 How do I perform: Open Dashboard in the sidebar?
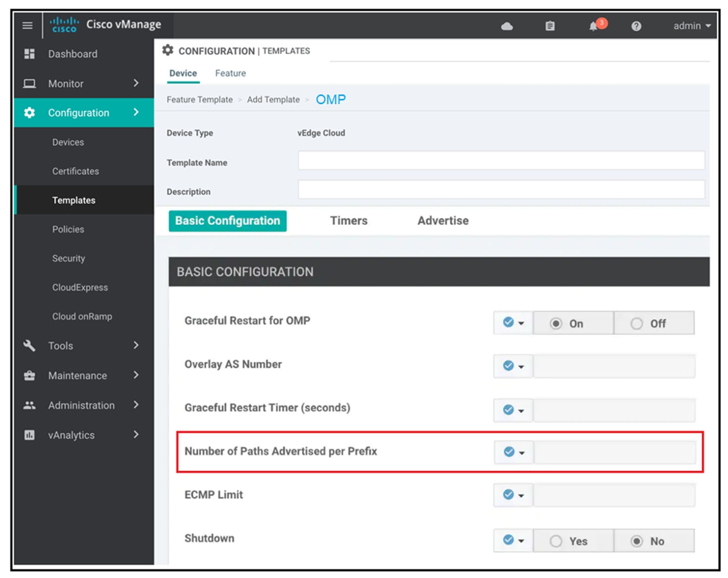tap(73, 54)
